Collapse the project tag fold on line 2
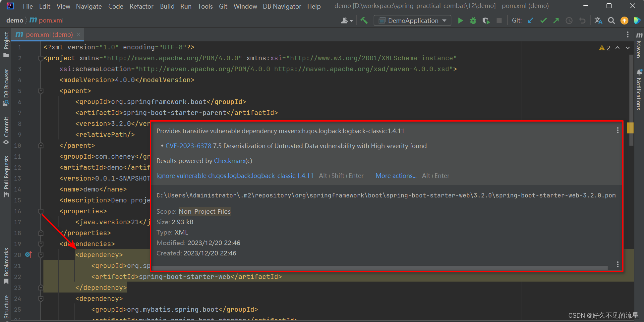Screen dimensions: 644x322 tap(41, 58)
